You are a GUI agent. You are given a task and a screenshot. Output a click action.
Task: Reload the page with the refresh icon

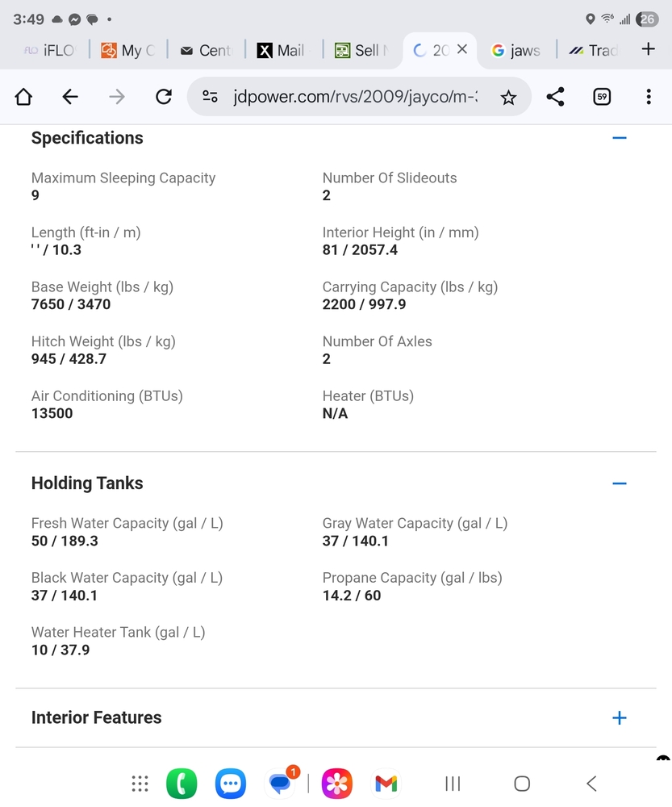click(164, 97)
